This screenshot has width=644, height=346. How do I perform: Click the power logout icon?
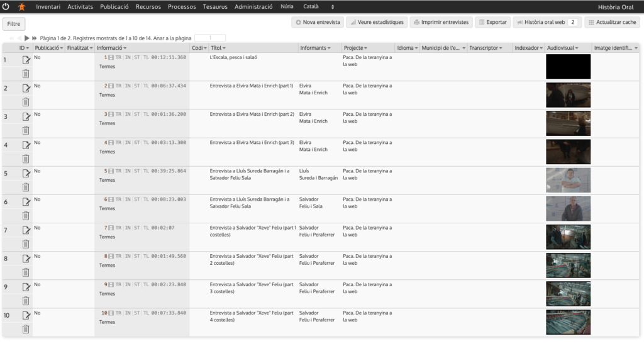click(x=6, y=7)
